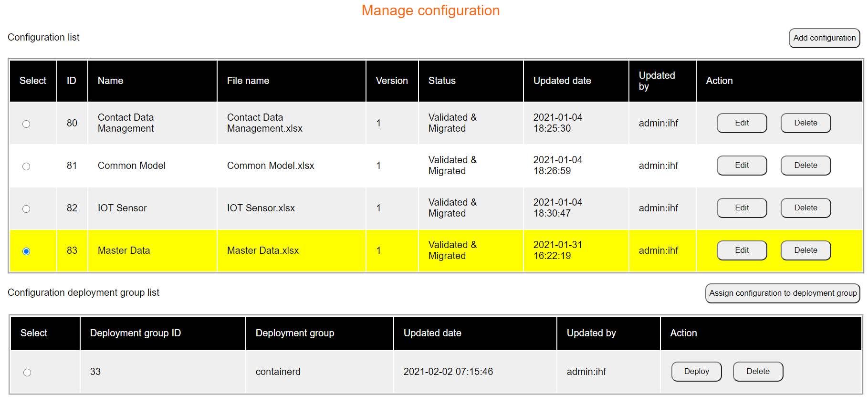This screenshot has width=868, height=405.
Task: Select the containerd deployment group radio button
Action: click(27, 373)
